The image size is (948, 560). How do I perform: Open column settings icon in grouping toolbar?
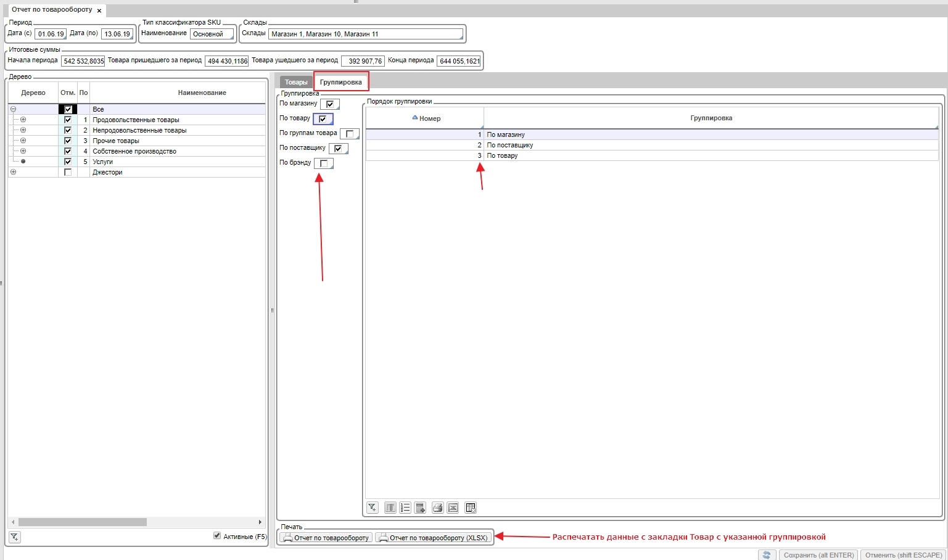tap(390, 508)
